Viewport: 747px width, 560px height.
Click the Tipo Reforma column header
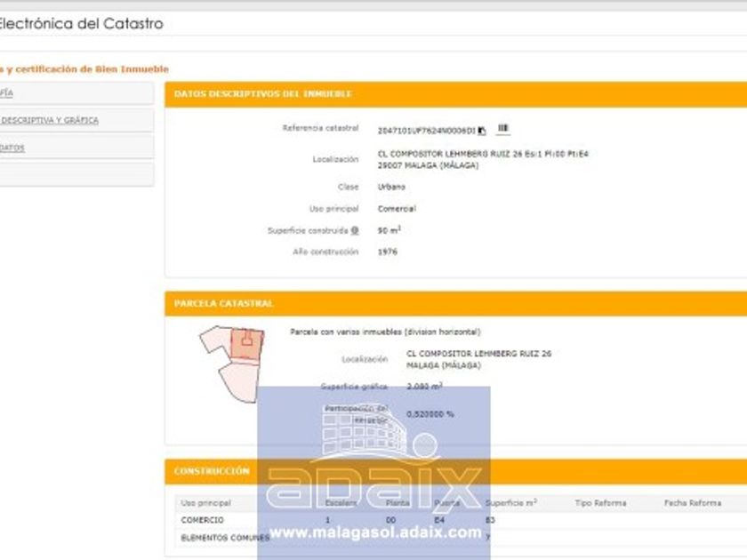600,503
